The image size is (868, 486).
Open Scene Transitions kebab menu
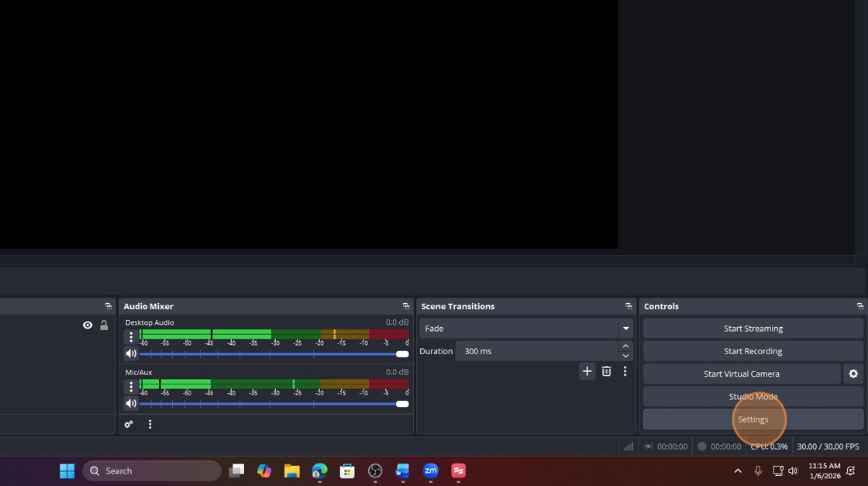click(625, 371)
